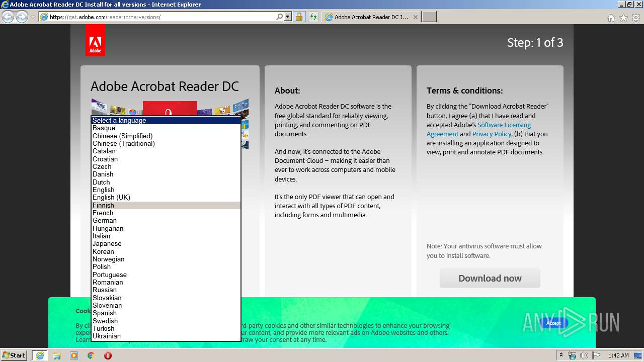This screenshot has height=362, width=644.
Task: Accept cookies with the Accept button
Action: 553,323
